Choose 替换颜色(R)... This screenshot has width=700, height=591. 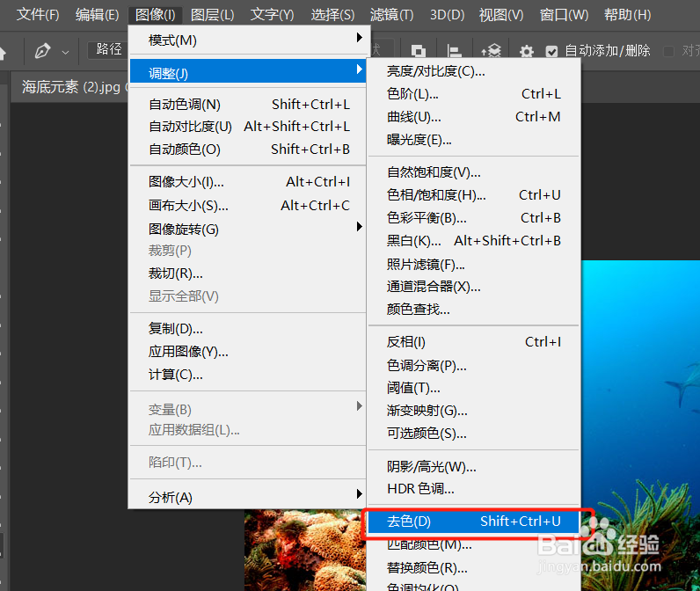[x=474, y=567]
